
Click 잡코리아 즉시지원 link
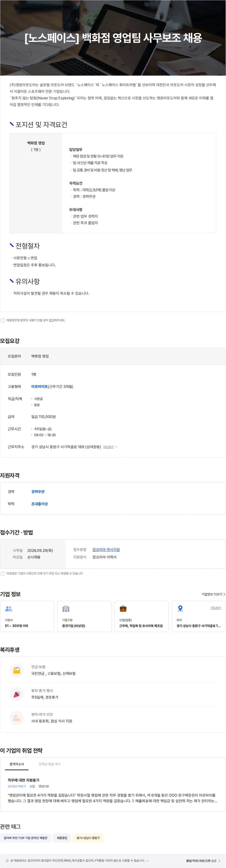106,550
